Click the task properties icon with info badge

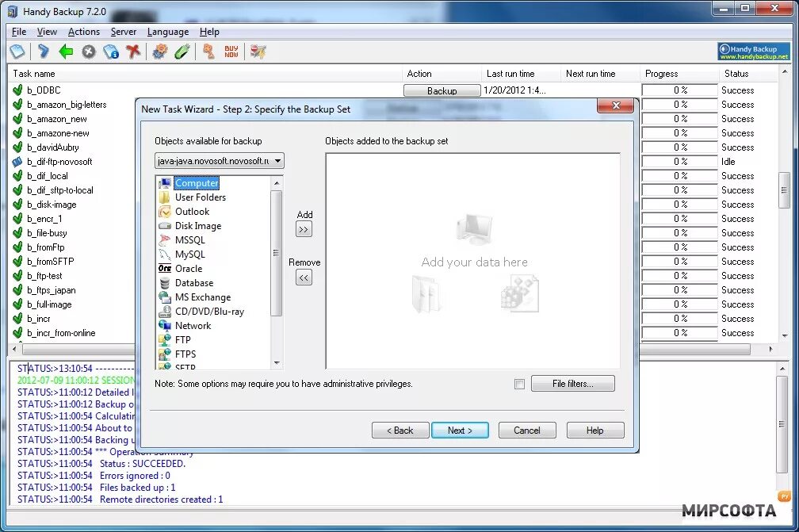tap(111, 52)
